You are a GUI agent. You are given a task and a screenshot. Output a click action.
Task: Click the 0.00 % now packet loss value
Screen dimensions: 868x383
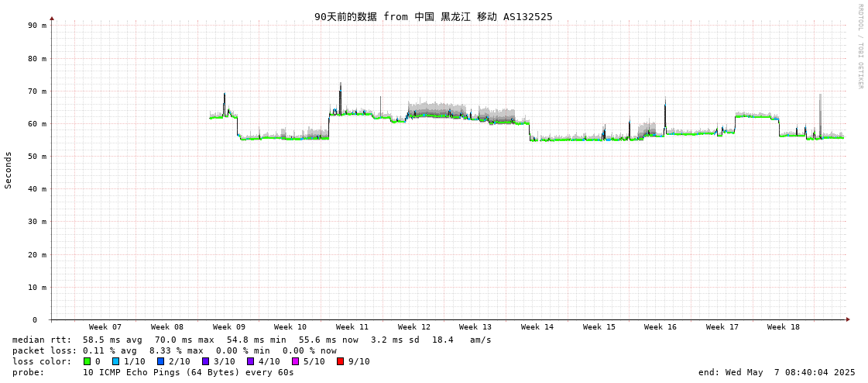(x=310, y=351)
